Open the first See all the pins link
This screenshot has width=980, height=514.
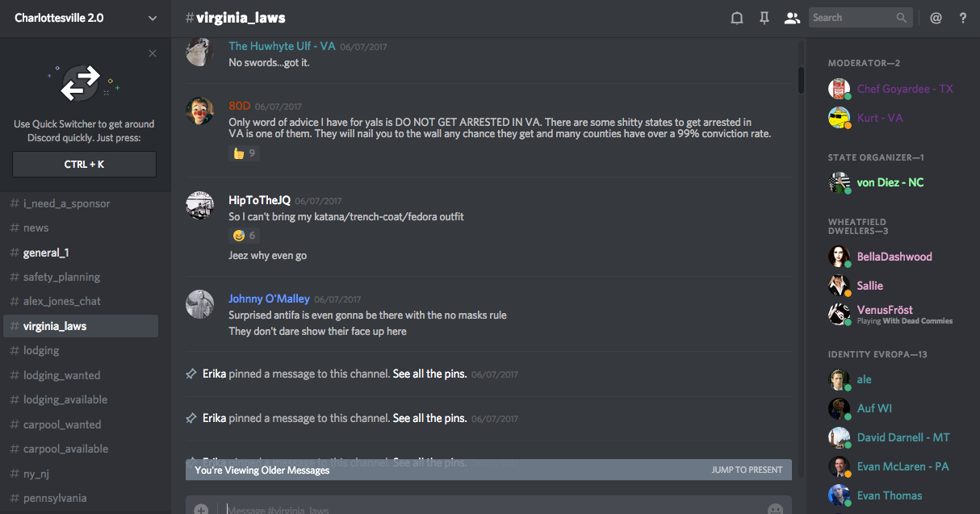point(429,374)
